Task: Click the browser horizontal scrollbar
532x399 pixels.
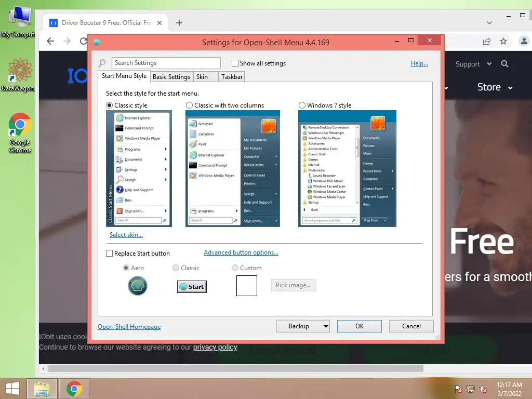Action: coord(236,368)
